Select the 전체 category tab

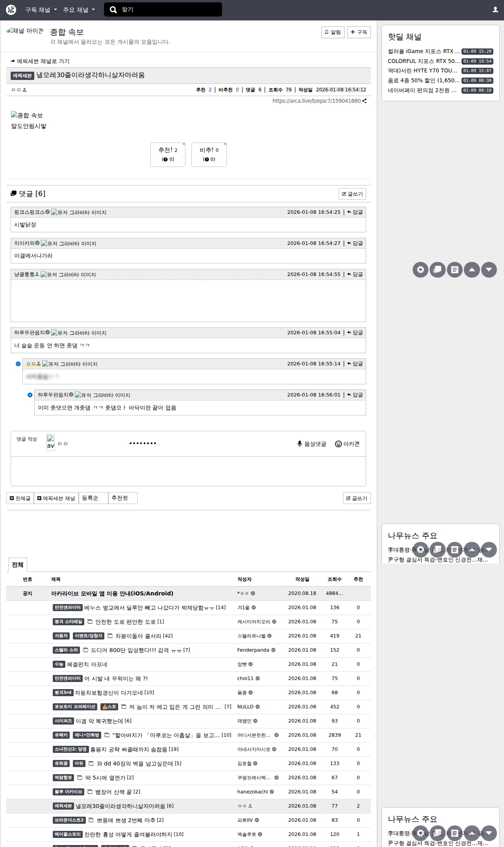pyautogui.click(x=17, y=565)
